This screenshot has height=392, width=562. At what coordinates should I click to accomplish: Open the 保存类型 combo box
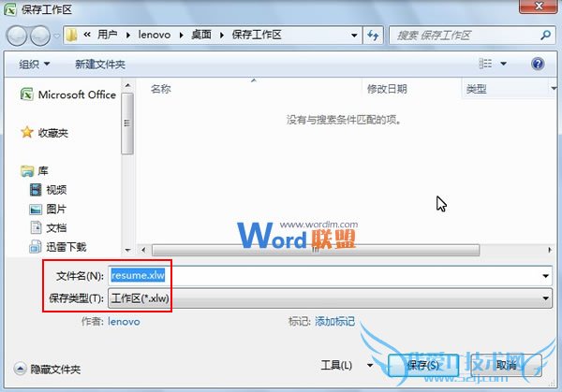point(330,298)
